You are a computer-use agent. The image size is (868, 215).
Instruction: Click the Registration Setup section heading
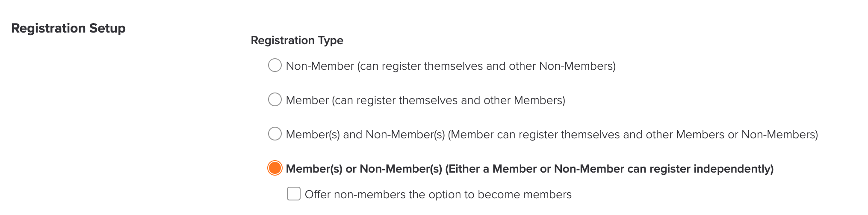coord(68,28)
